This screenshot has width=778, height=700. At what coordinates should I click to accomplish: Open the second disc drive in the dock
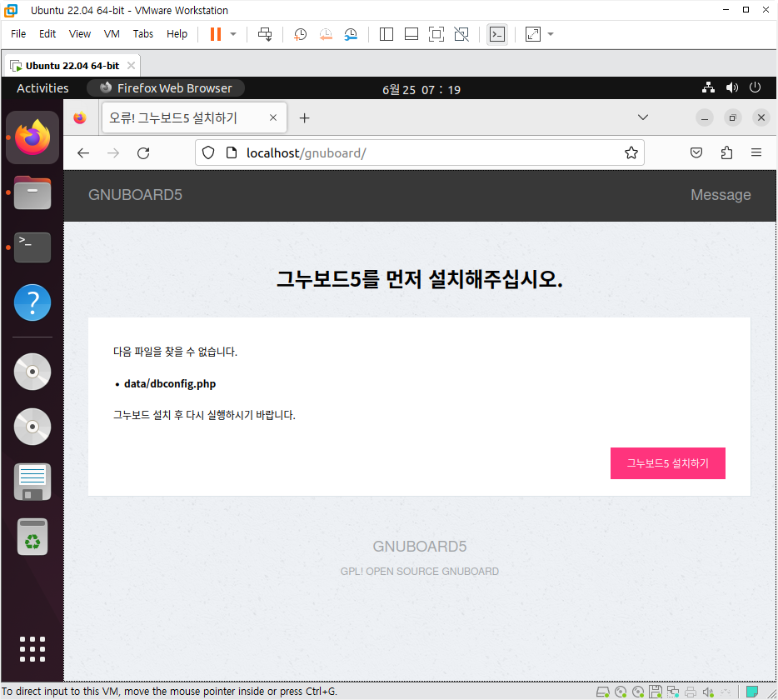click(x=32, y=427)
